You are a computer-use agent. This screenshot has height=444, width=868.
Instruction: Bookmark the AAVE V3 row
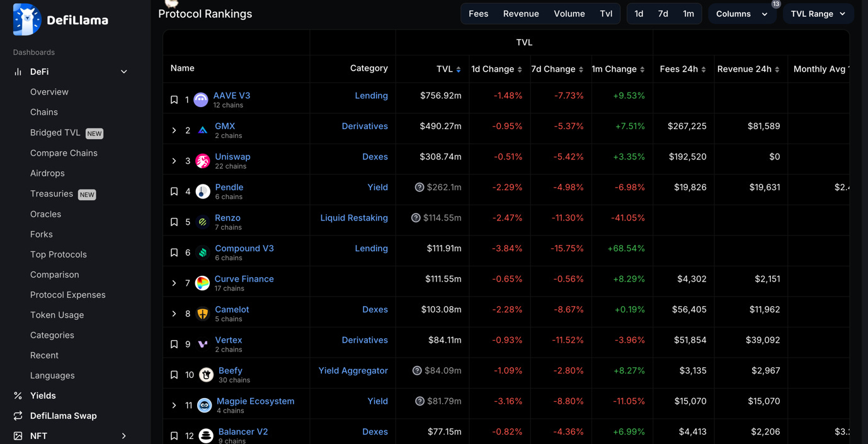[174, 100]
